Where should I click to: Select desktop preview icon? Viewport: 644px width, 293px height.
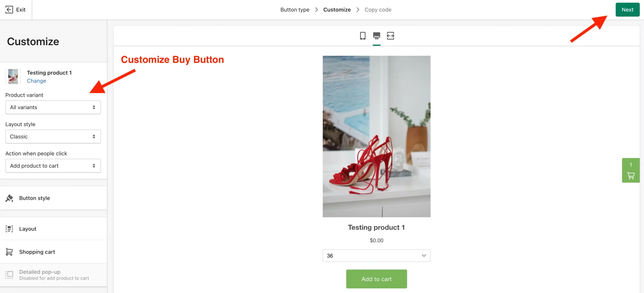[376, 36]
